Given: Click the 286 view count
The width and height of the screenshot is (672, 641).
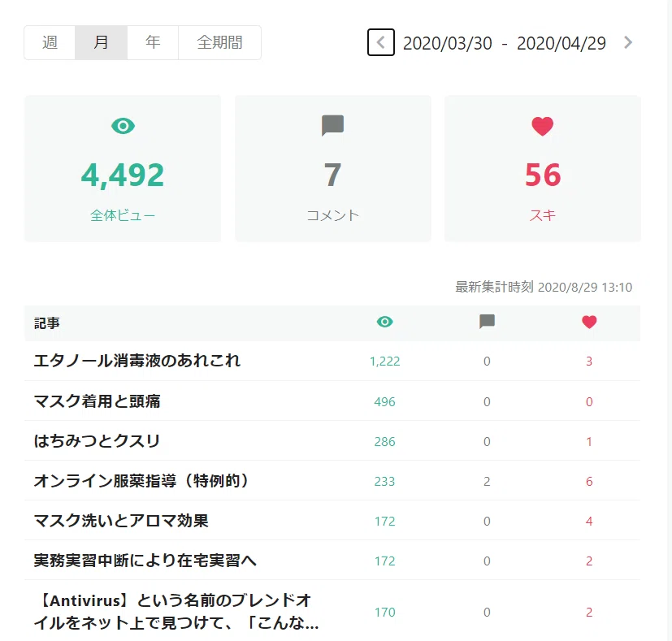Looking at the screenshot, I should (x=385, y=442).
